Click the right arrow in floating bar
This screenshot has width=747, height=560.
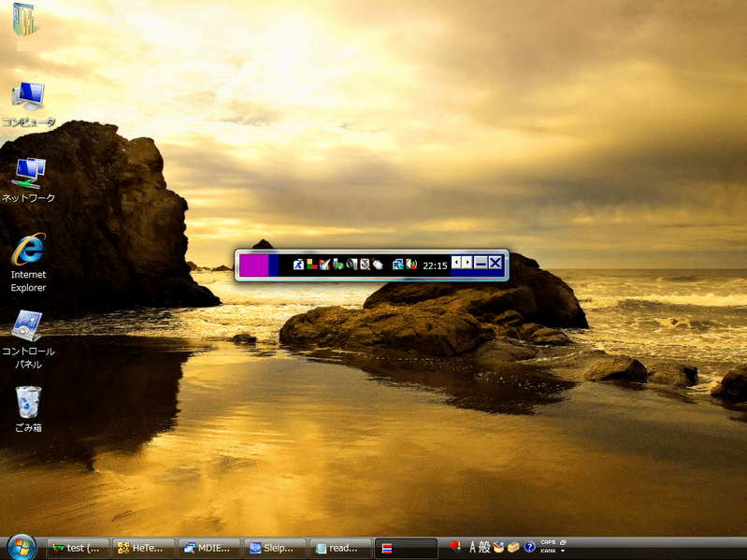tap(467, 263)
